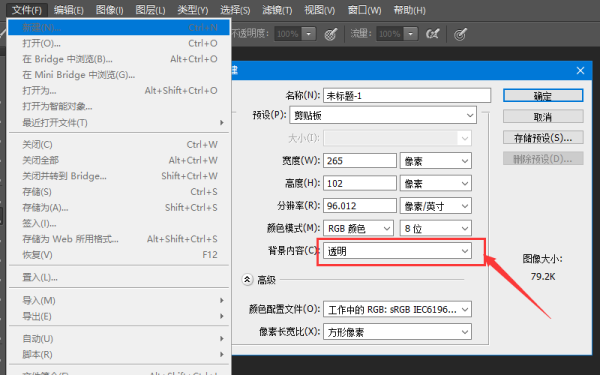
Task: Click the 宽度(W) input field
Action: click(360, 161)
